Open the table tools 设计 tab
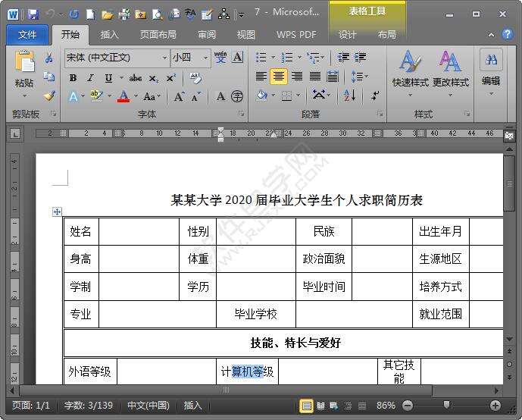This screenshot has width=522, height=420. [348, 35]
